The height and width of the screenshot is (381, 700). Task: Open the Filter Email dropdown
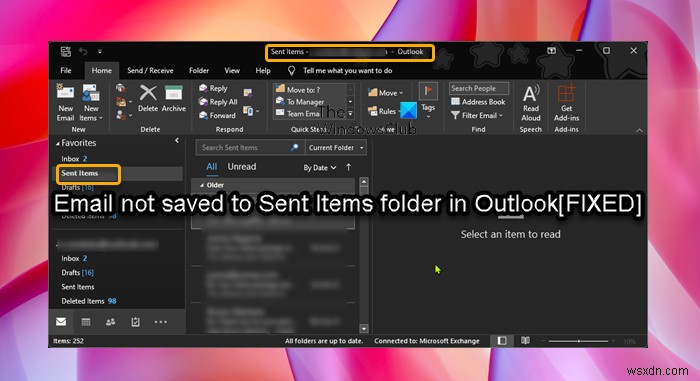[x=477, y=115]
